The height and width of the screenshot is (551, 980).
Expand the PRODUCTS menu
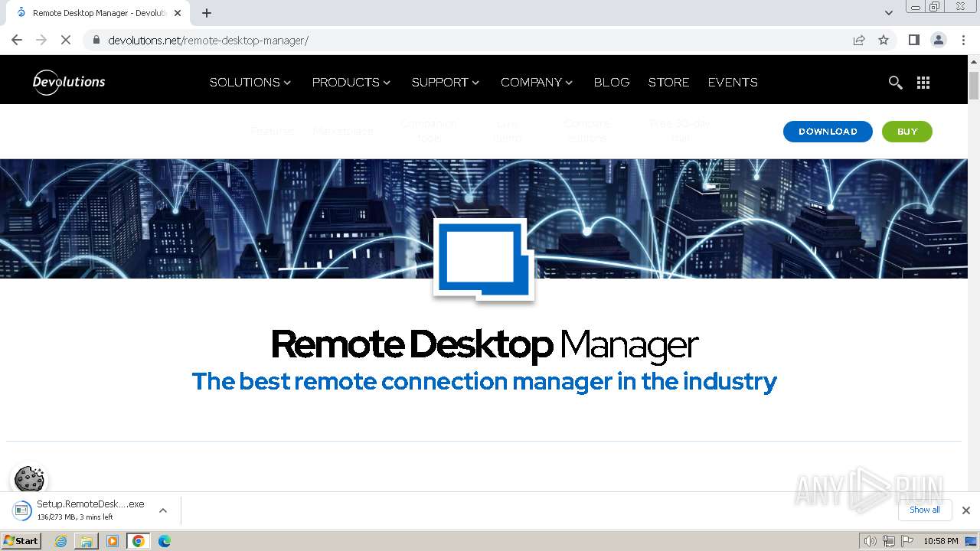tap(351, 83)
